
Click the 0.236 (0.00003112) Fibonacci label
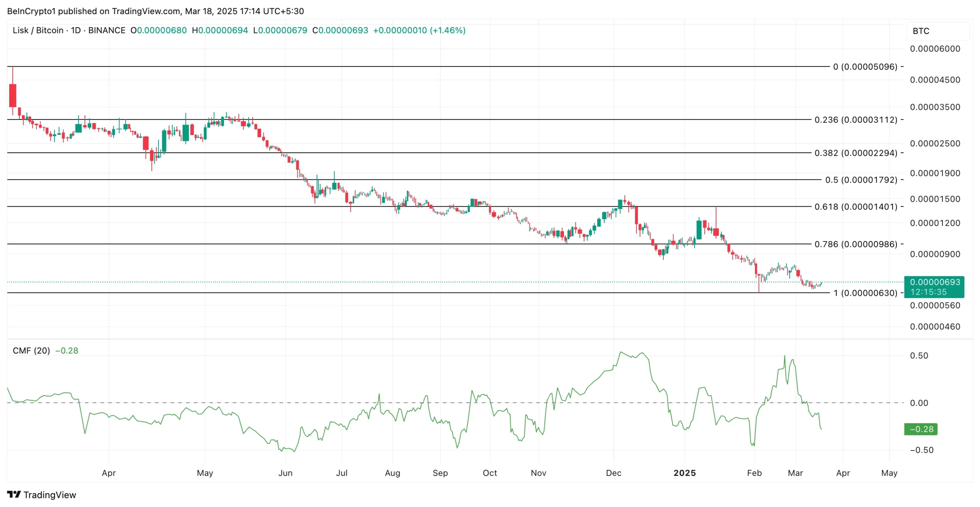coord(856,120)
